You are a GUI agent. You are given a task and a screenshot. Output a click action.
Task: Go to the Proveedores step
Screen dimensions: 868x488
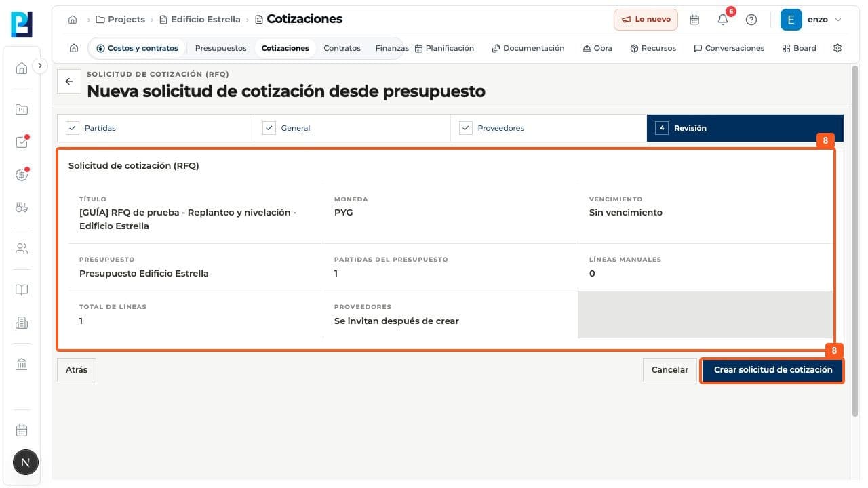point(549,128)
